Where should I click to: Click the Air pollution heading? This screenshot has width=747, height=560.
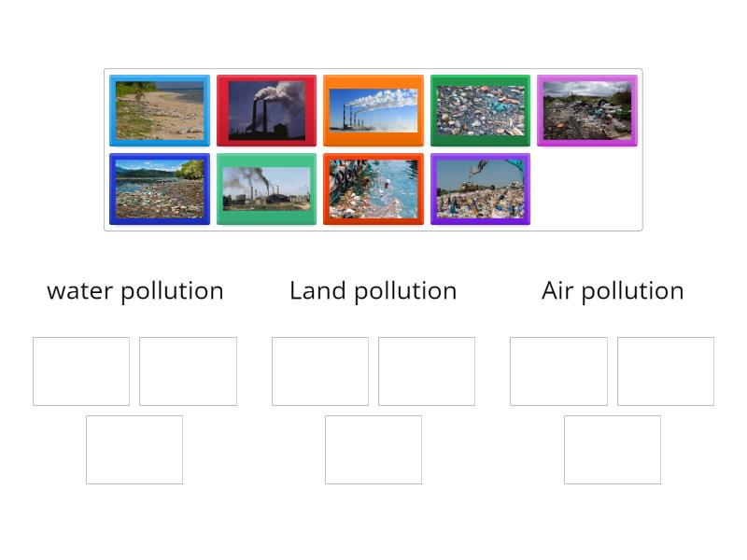tap(613, 290)
